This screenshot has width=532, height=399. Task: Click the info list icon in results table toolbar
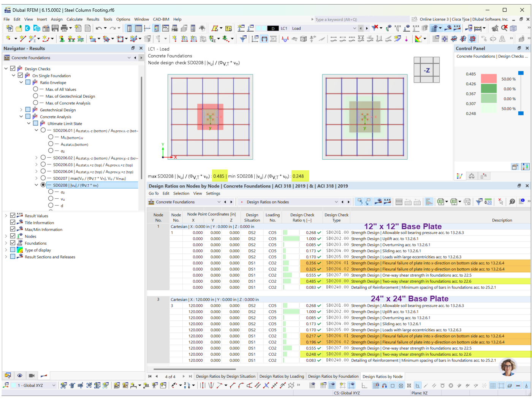(522, 202)
